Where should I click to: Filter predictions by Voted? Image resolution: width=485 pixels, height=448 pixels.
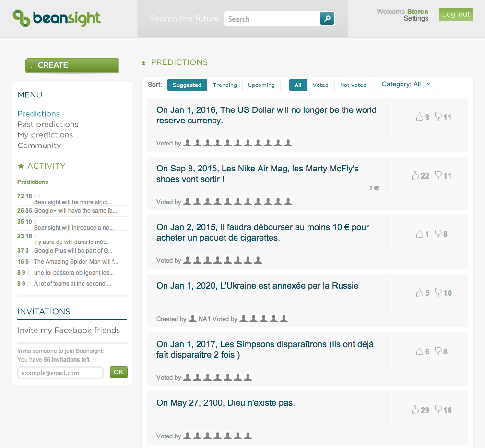point(320,85)
